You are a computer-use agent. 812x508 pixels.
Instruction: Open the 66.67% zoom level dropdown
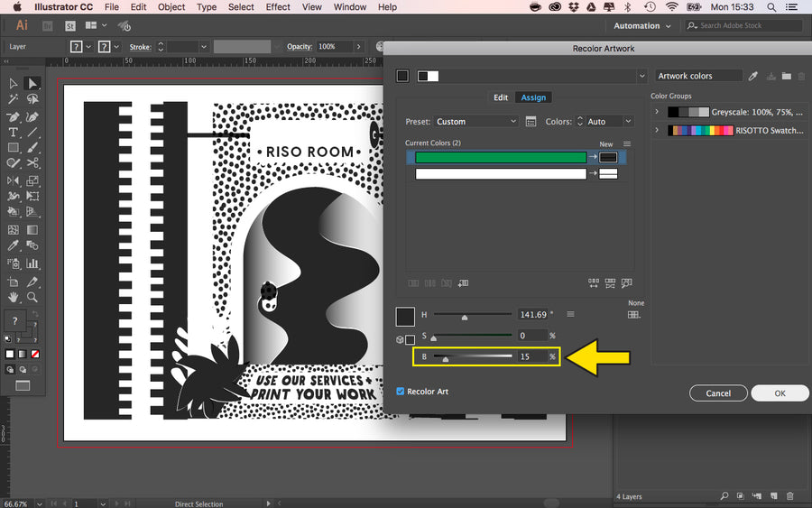(x=40, y=503)
